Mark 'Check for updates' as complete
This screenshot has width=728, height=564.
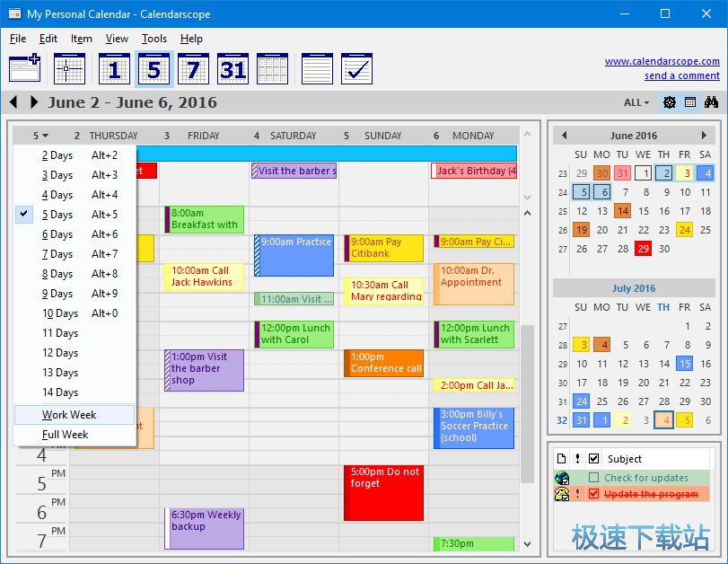point(593,478)
